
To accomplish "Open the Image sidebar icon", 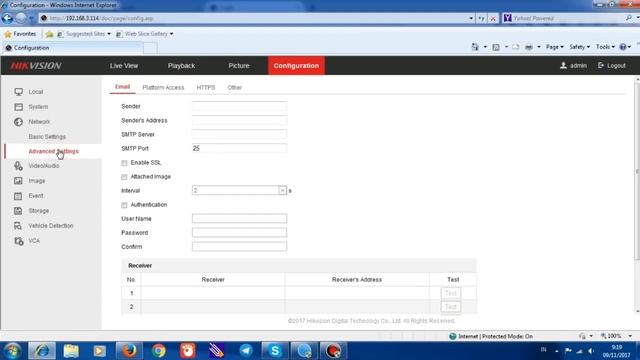I will tap(18, 181).
